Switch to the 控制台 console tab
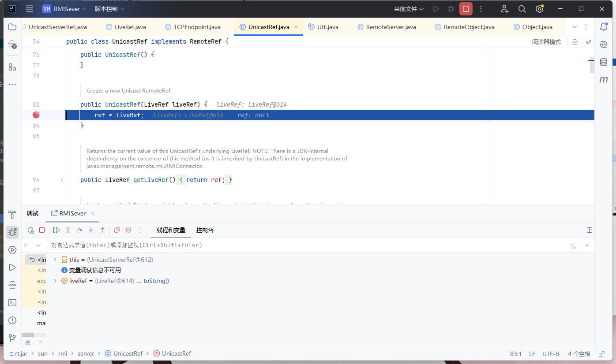 205,230
